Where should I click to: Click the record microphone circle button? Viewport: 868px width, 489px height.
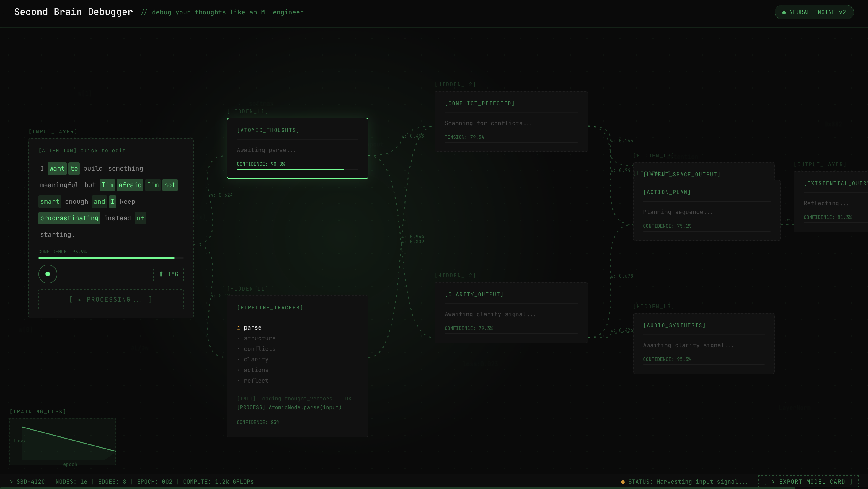click(x=48, y=274)
